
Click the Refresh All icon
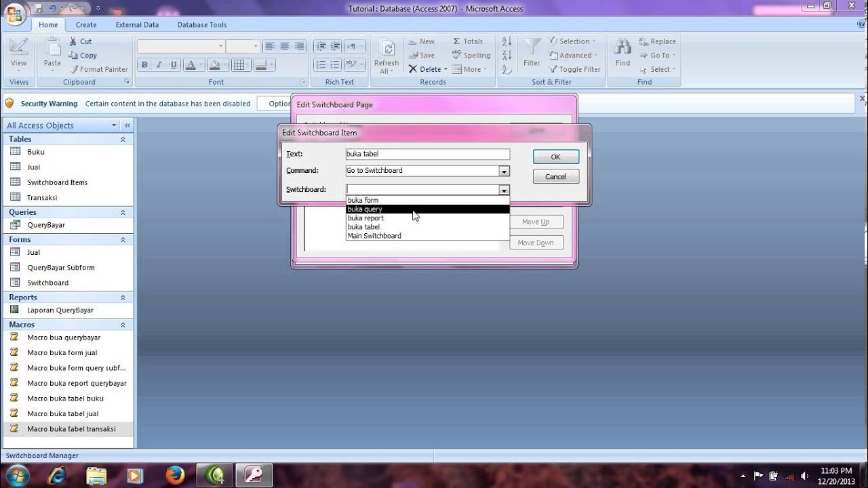pos(387,49)
